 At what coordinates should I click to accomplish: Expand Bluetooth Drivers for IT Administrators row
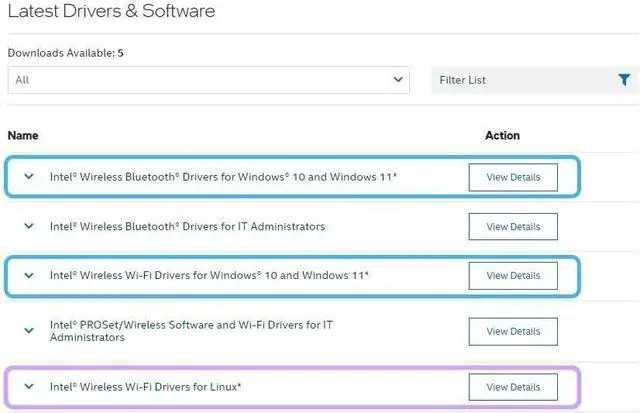click(29, 226)
